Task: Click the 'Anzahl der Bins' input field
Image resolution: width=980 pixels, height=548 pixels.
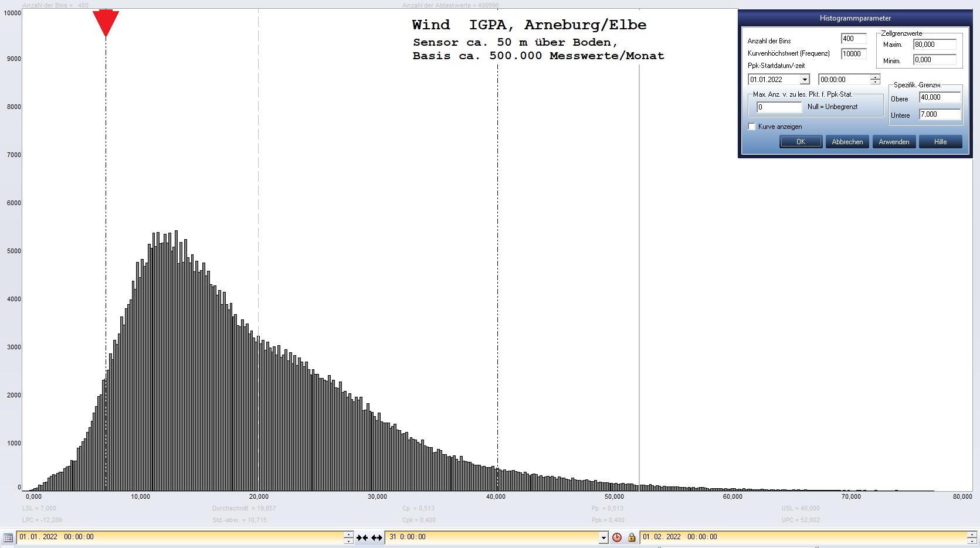Action: tap(853, 39)
